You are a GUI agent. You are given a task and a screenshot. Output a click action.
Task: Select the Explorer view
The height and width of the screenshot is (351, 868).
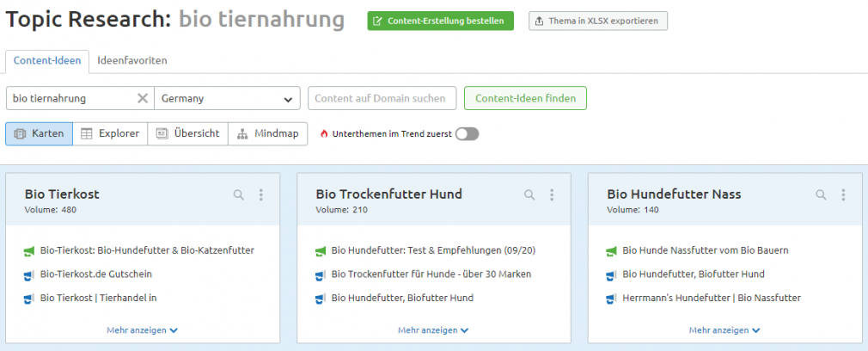(x=110, y=133)
